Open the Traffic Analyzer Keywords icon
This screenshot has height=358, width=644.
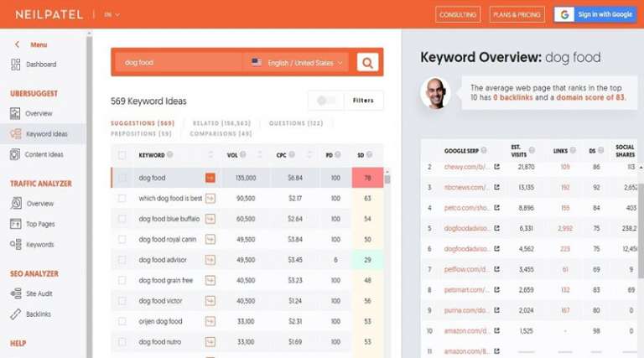click(x=16, y=244)
